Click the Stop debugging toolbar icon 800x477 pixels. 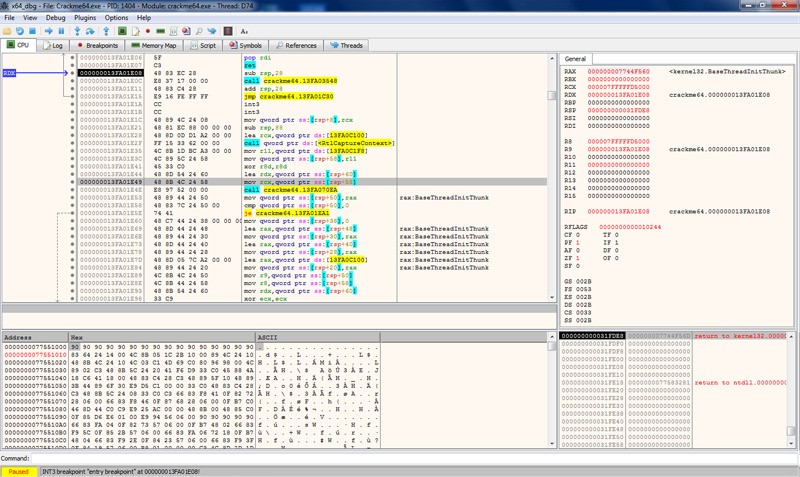(32, 31)
